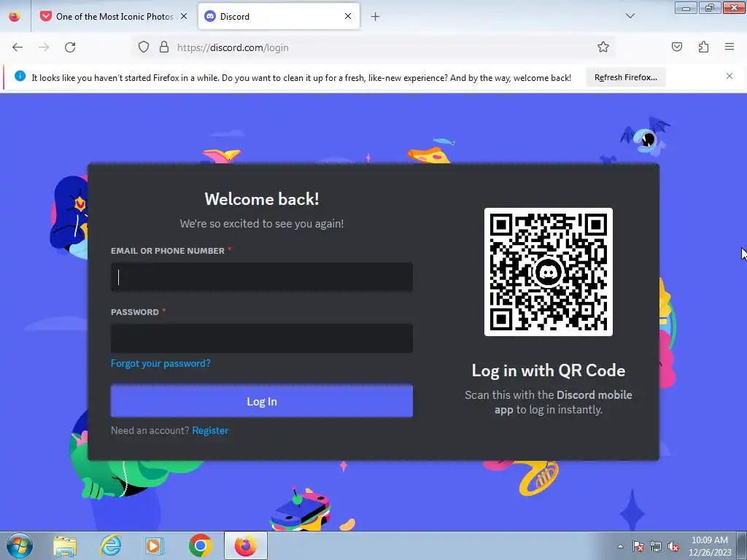This screenshot has height=560, width=747.
Task: Open the Firefox hamburger menu
Action: point(729,47)
